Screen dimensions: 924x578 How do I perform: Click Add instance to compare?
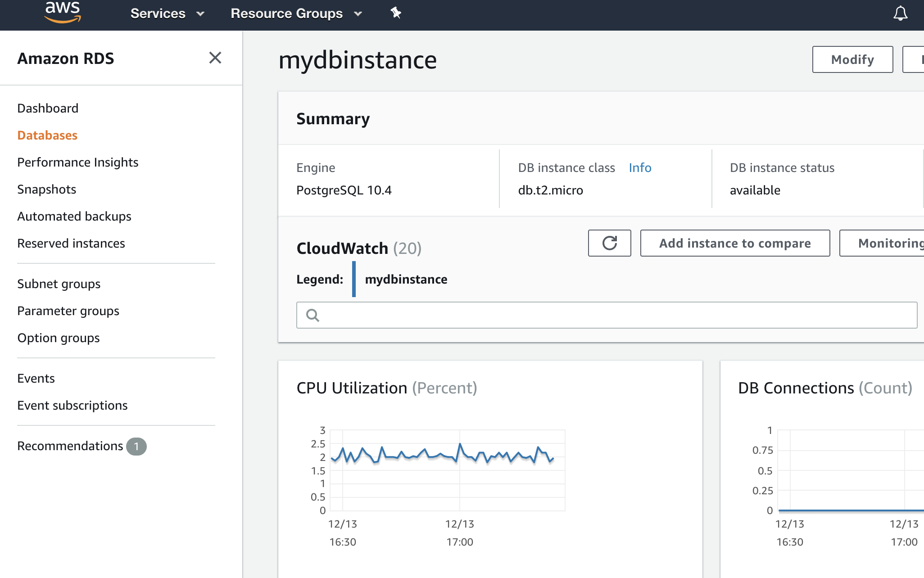tap(735, 243)
